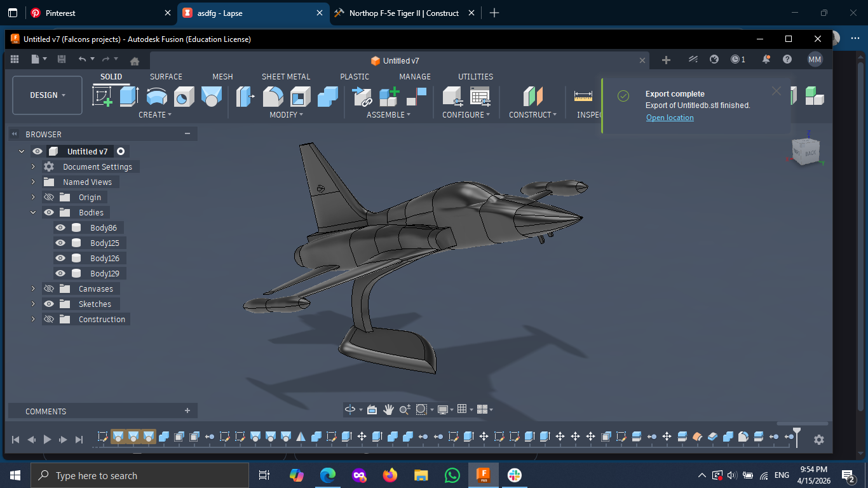Viewport: 868px width, 488px height.
Task: Expand the Named Views node
Action: 33,182
